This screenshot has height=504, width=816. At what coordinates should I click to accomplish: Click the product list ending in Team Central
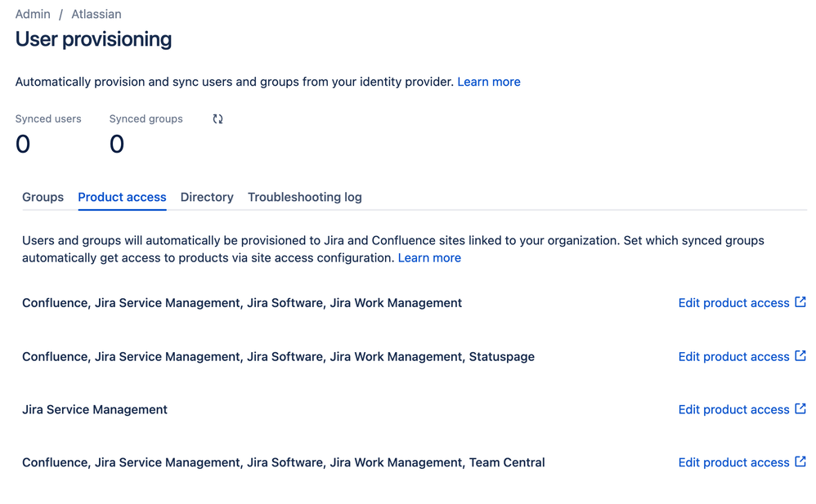[284, 463]
